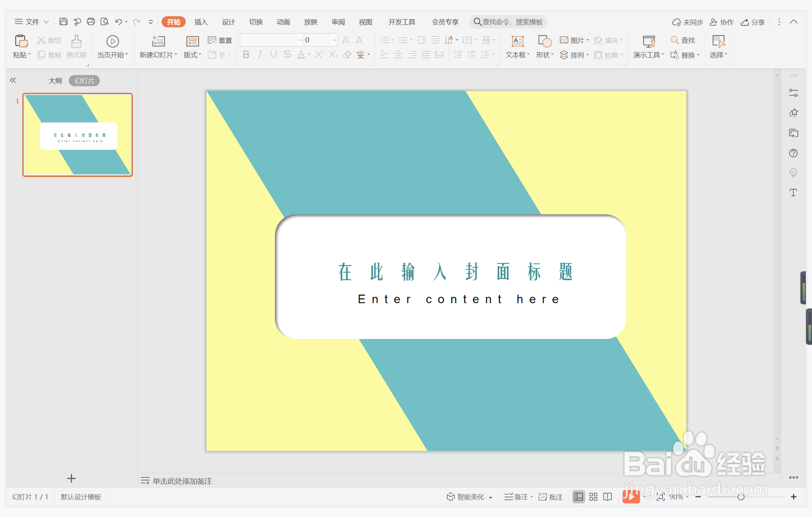812x517 pixels.
Task: Click the 分享 share button
Action: pos(753,22)
